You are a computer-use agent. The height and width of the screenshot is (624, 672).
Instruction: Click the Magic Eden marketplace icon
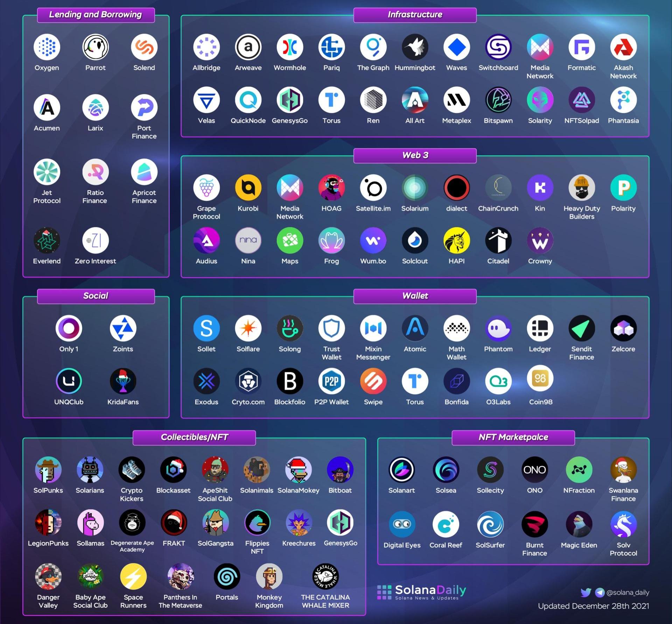pyautogui.click(x=579, y=524)
